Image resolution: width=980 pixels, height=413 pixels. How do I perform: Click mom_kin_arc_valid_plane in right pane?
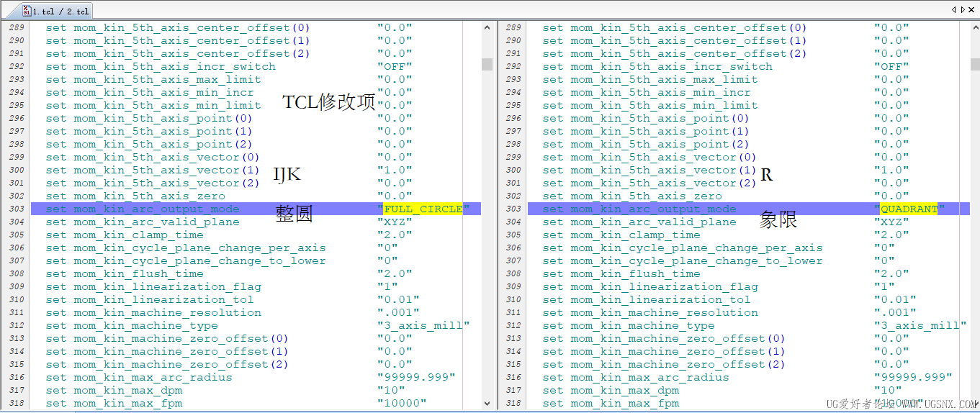(x=653, y=222)
